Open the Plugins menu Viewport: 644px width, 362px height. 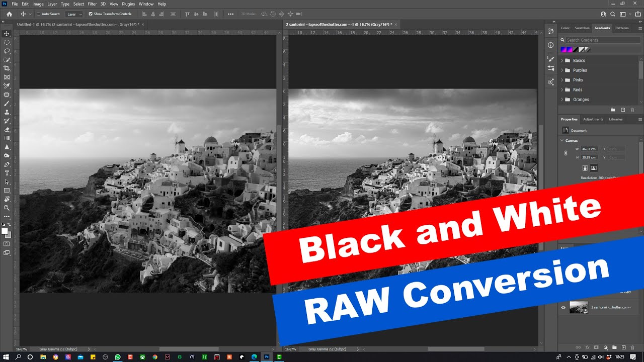[x=128, y=4]
